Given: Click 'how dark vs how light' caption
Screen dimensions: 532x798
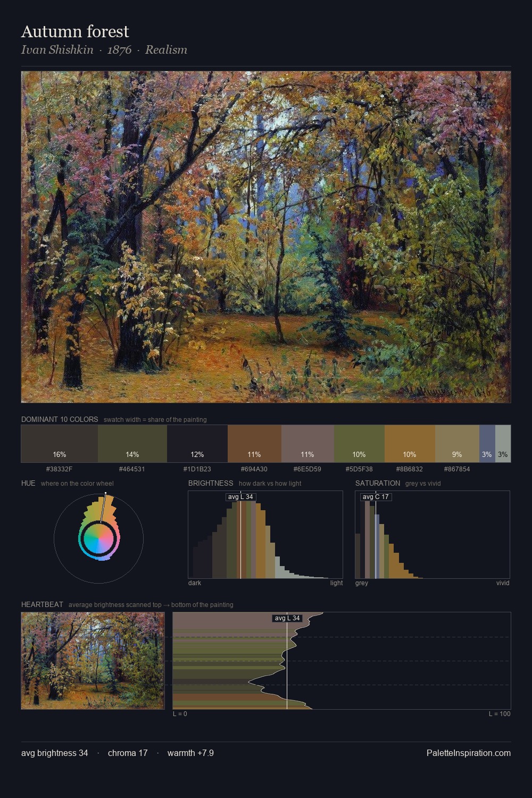Looking at the screenshot, I should (270, 484).
